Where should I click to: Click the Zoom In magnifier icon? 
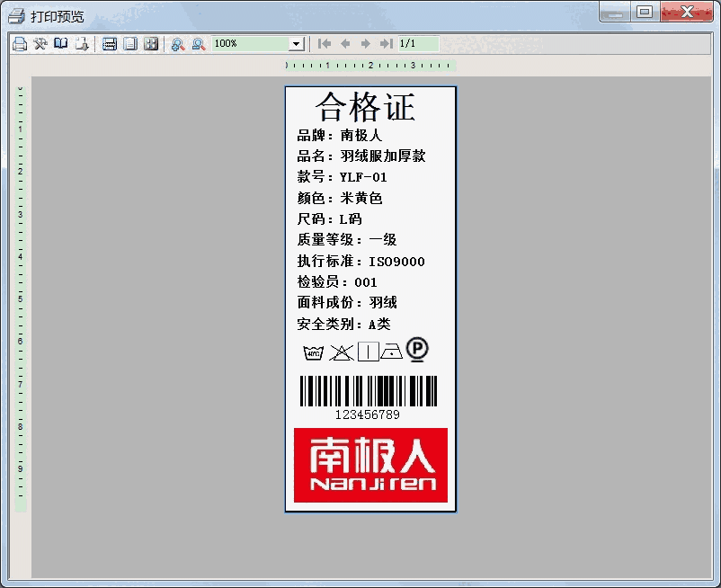177,43
